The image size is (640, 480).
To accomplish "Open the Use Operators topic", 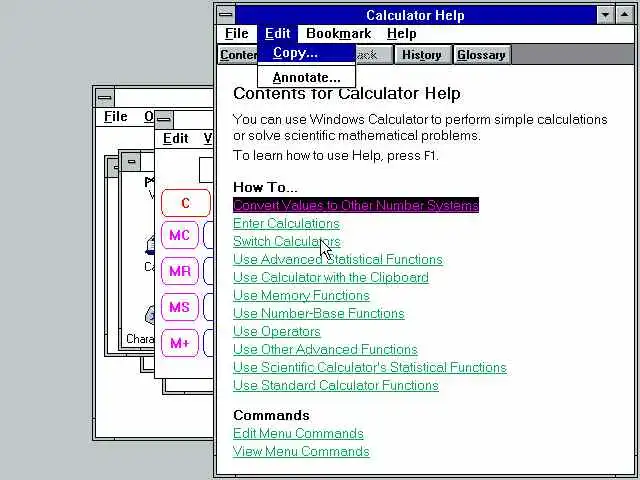I will pos(277,331).
